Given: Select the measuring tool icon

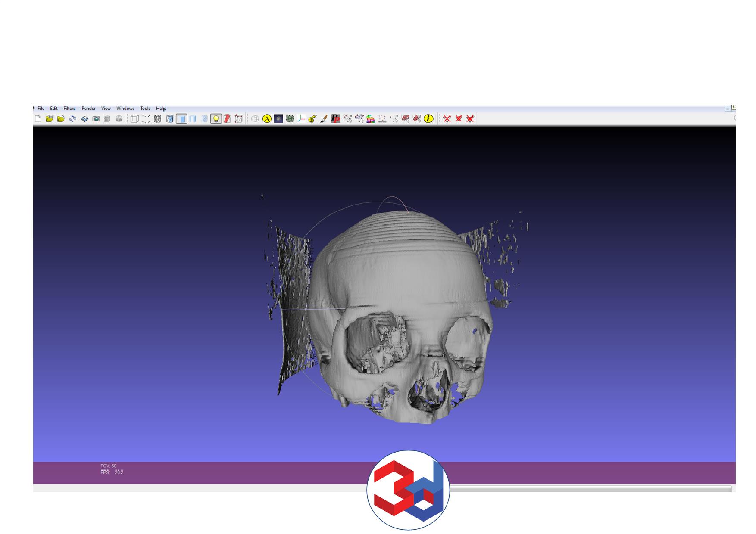Looking at the screenshot, I should coord(312,119).
